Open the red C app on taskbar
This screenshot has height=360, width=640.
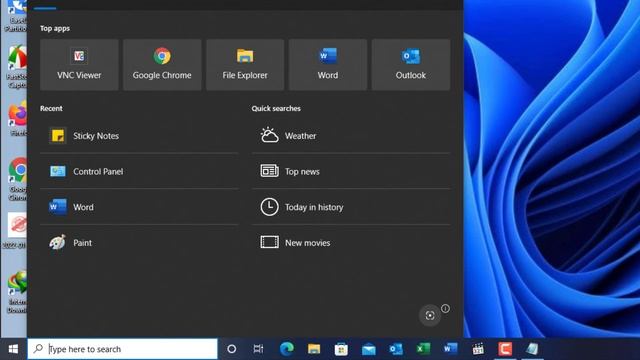[505, 349]
